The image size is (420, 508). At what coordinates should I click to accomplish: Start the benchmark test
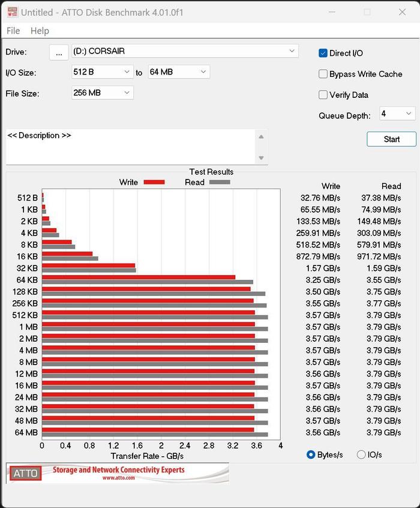tap(392, 139)
